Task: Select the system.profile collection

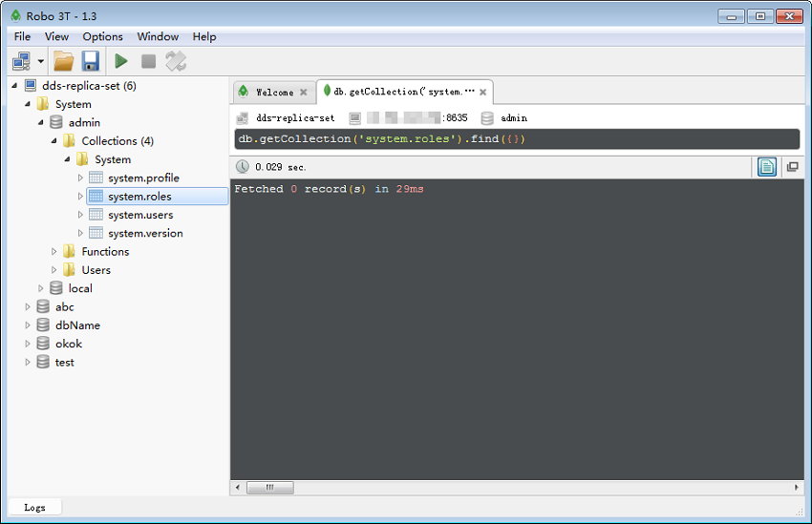Action: [x=143, y=178]
